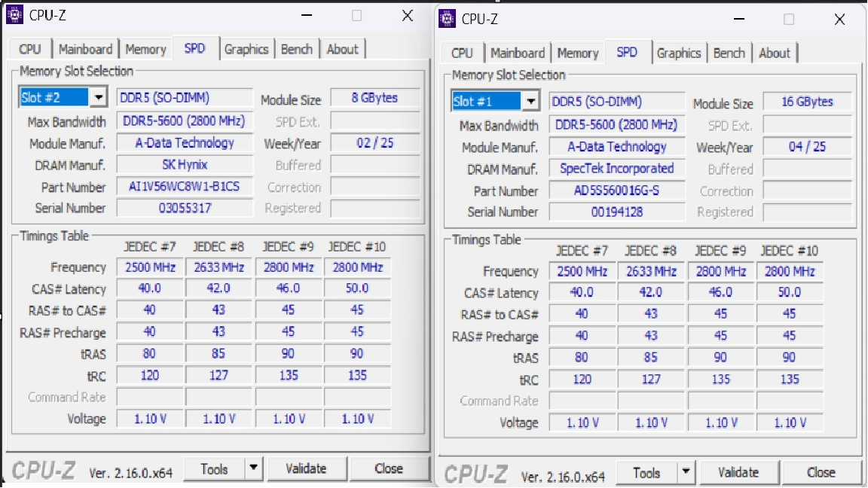Click A-Data Technology field in left window
Viewport: 868px width, 488px height.
pyautogui.click(x=185, y=143)
